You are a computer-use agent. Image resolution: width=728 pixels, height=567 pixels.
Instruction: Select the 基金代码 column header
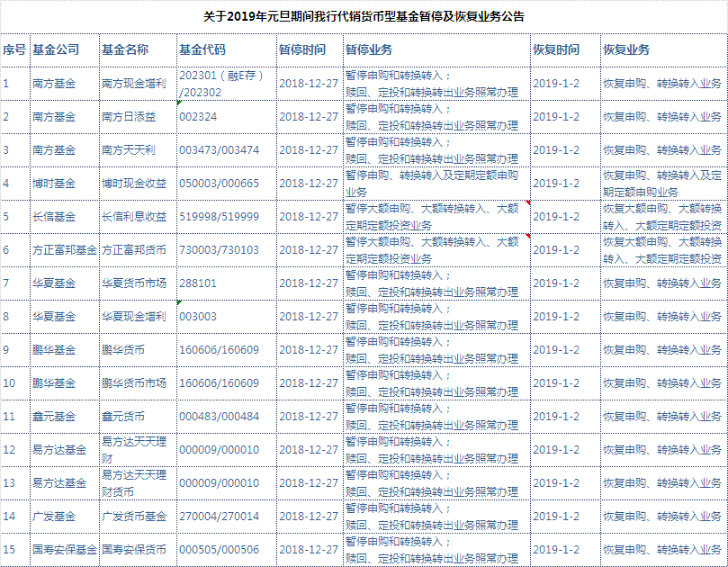[x=202, y=49]
